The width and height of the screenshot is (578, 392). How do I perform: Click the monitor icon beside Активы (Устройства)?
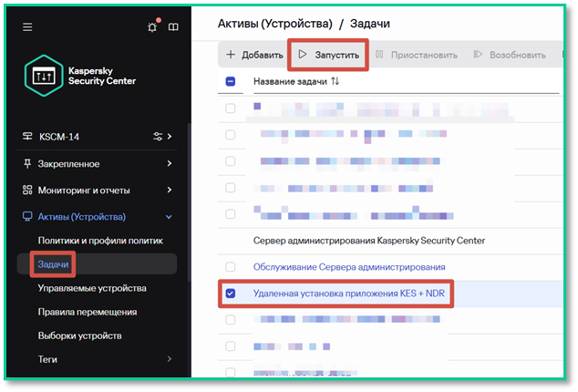pyautogui.click(x=27, y=216)
